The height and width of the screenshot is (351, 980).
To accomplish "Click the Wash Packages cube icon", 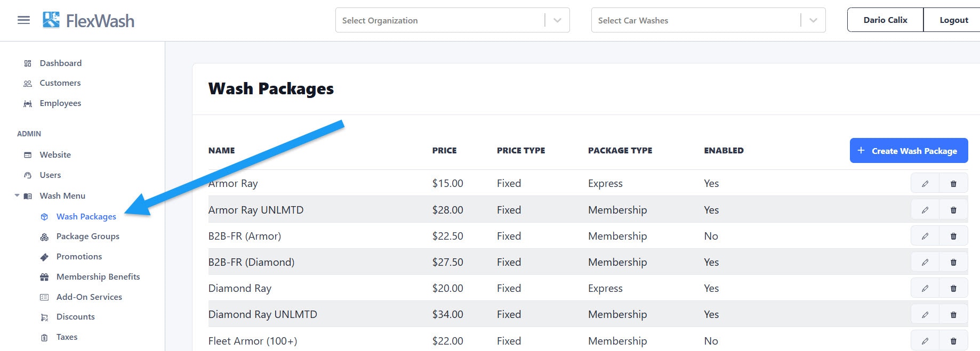I will click(45, 217).
